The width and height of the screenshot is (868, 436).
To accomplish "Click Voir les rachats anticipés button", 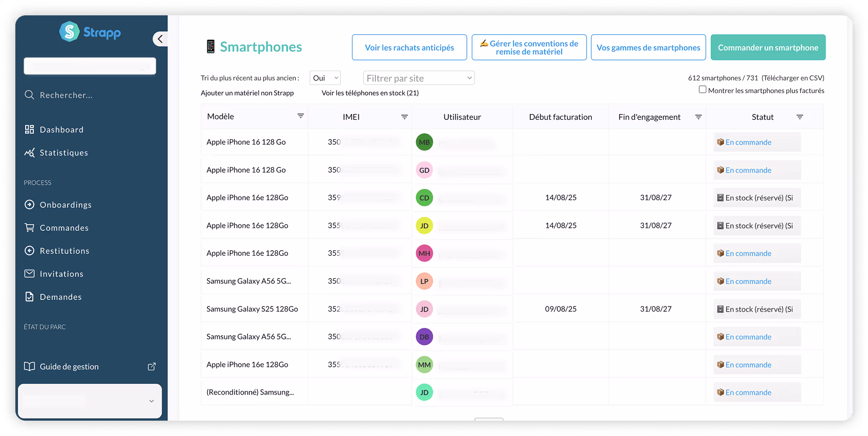I will pyautogui.click(x=409, y=48).
